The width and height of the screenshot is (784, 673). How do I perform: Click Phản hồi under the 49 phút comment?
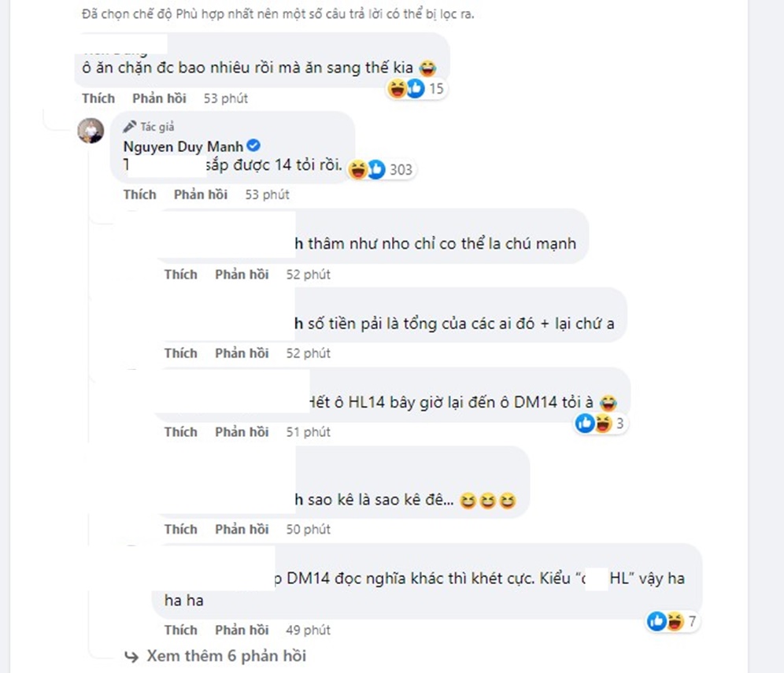242,630
